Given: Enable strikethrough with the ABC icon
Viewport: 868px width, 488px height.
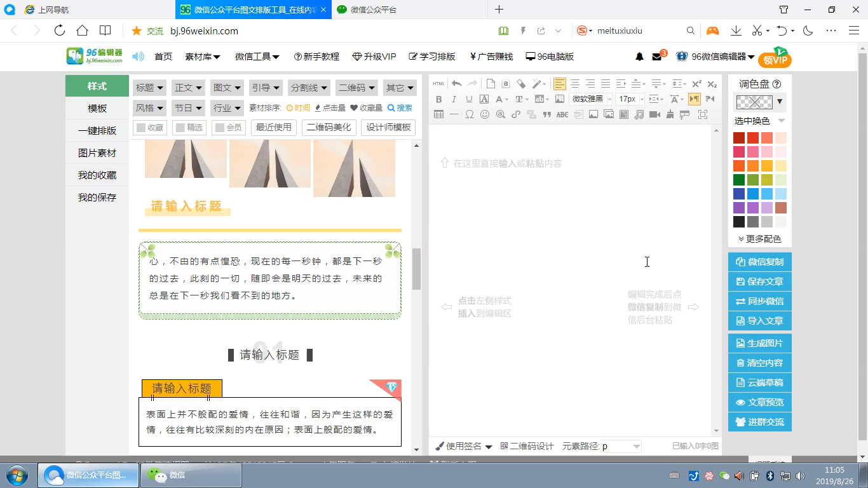Looking at the screenshot, I should tap(562, 116).
